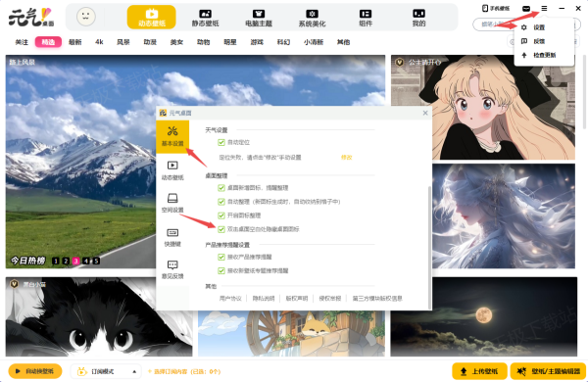Screen dimensions: 588x382
Task: Toggle 桌面新增图标，提醒整理 checkbox
Action: pos(221,188)
